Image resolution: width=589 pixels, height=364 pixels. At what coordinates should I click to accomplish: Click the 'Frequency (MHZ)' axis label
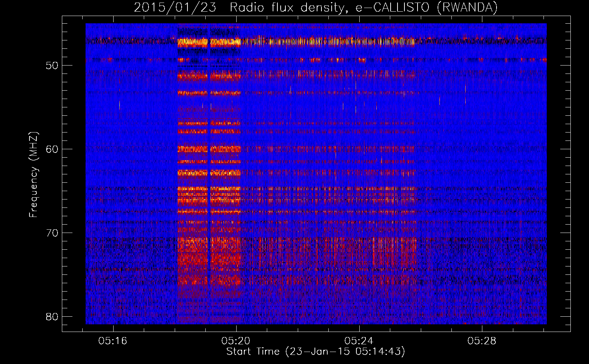(x=33, y=175)
